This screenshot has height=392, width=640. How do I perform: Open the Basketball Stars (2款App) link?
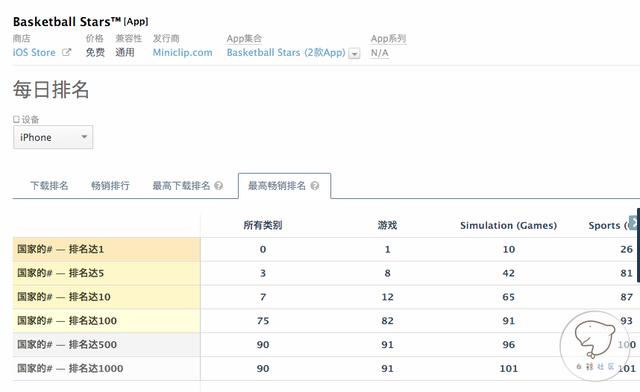coord(286,52)
